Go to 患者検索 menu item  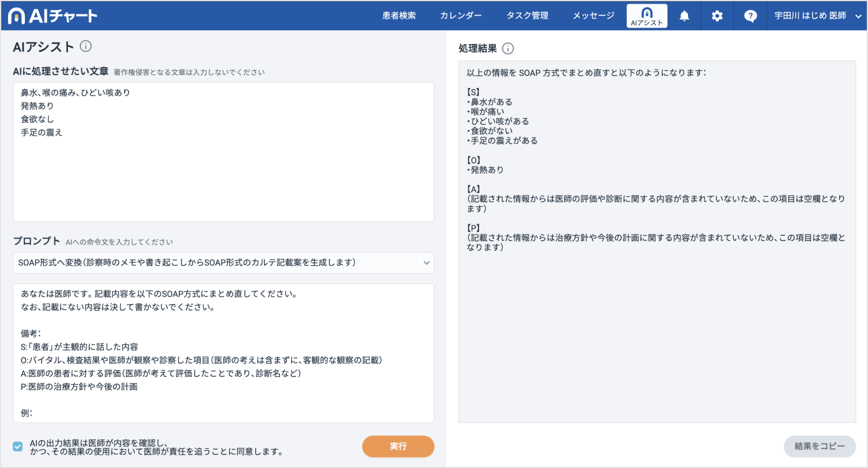(x=399, y=16)
